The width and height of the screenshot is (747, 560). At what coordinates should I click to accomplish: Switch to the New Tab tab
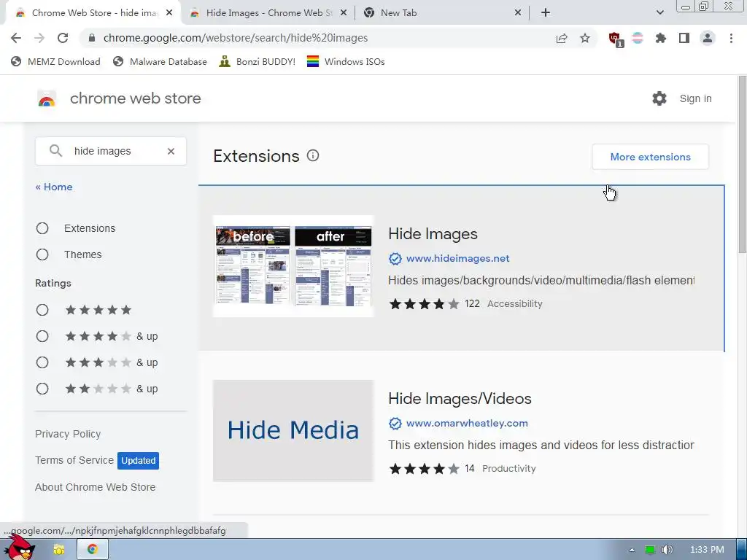click(x=441, y=13)
